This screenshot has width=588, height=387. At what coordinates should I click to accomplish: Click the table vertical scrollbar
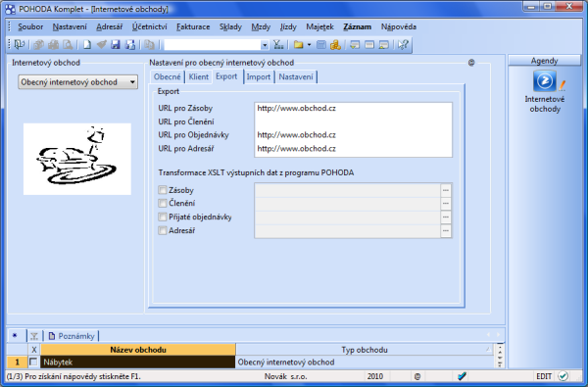pyautogui.click(x=500, y=356)
